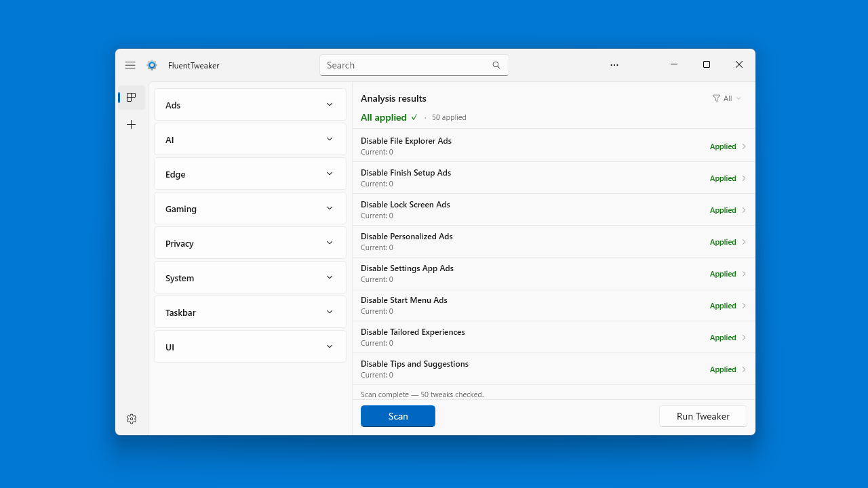Click the search magnifier icon
Viewport: 868px width, 488px height.
click(496, 65)
